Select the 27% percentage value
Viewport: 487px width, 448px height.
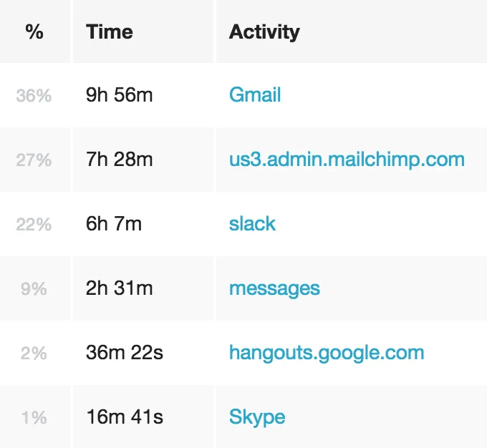(x=34, y=160)
